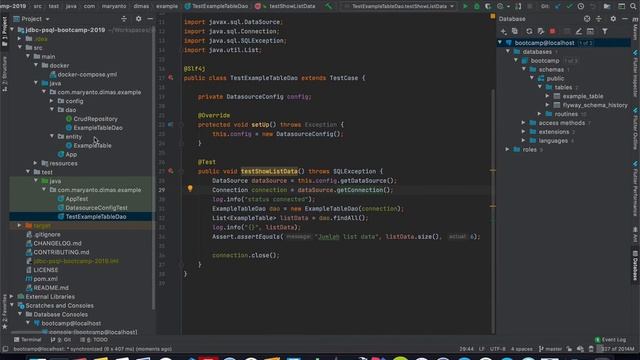Open the Event Log tab

point(611,340)
